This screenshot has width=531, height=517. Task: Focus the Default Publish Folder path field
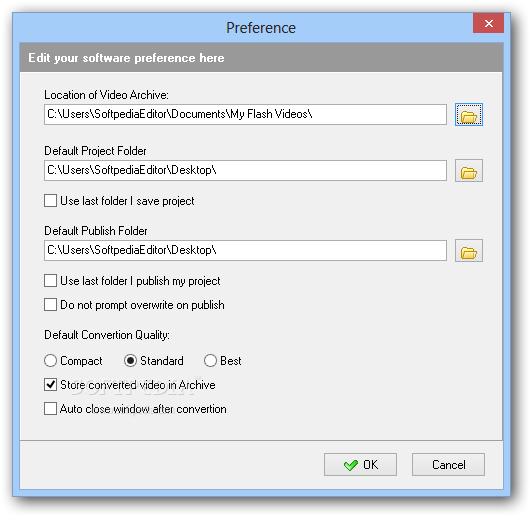point(245,250)
